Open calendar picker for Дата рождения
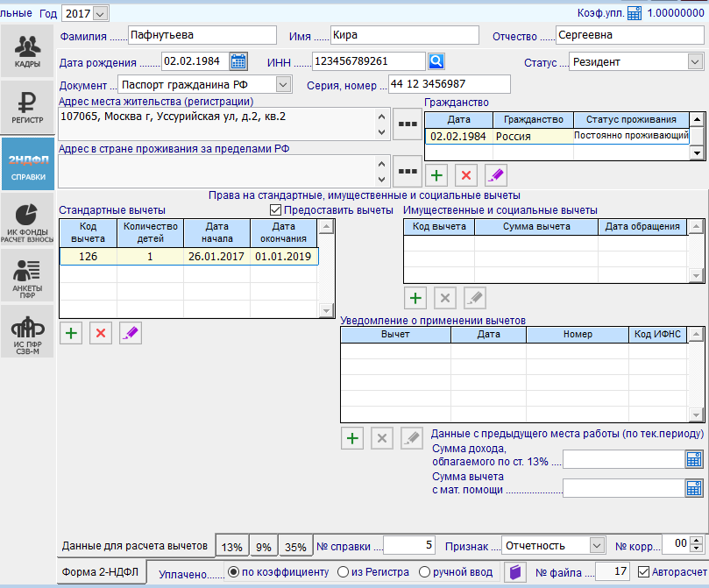Screen dimensions: 709x588 click(238, 61)
